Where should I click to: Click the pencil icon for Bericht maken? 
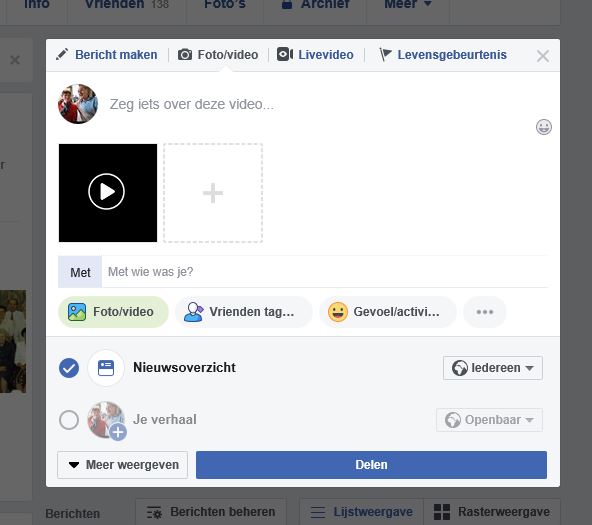(x=62, y=54)
